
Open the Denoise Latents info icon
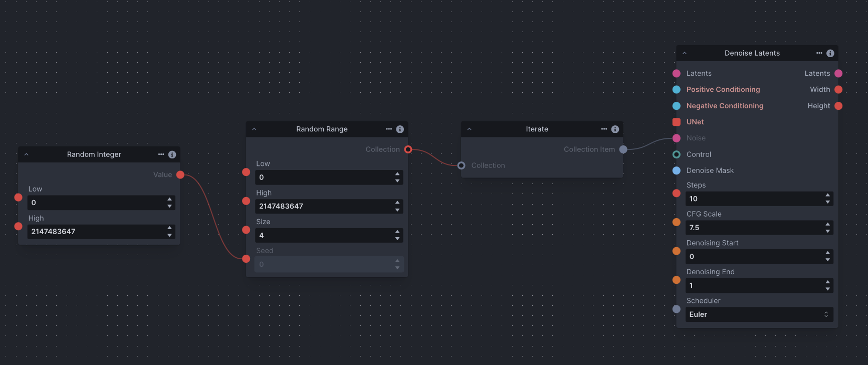(830, 53)
